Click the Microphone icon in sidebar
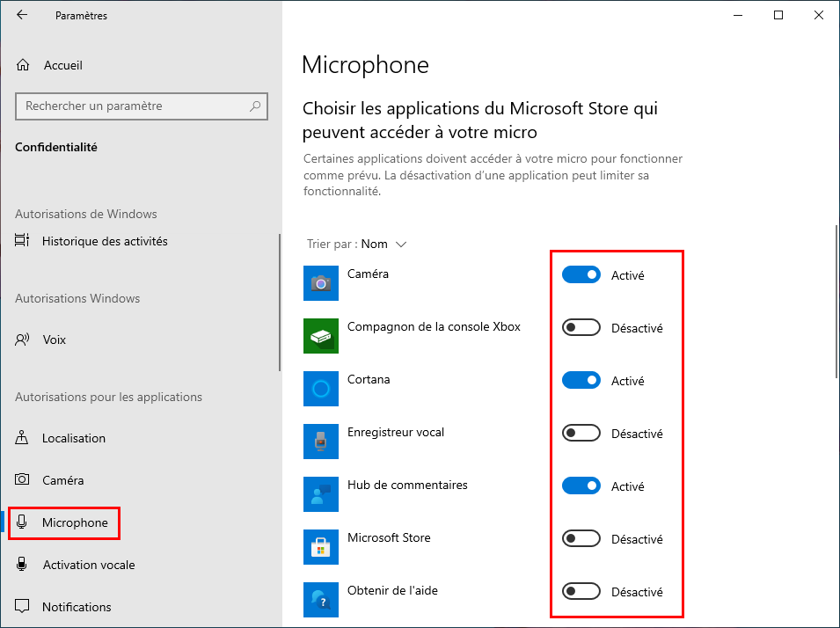Screen dimensions: 840x628 coord(21,522)
